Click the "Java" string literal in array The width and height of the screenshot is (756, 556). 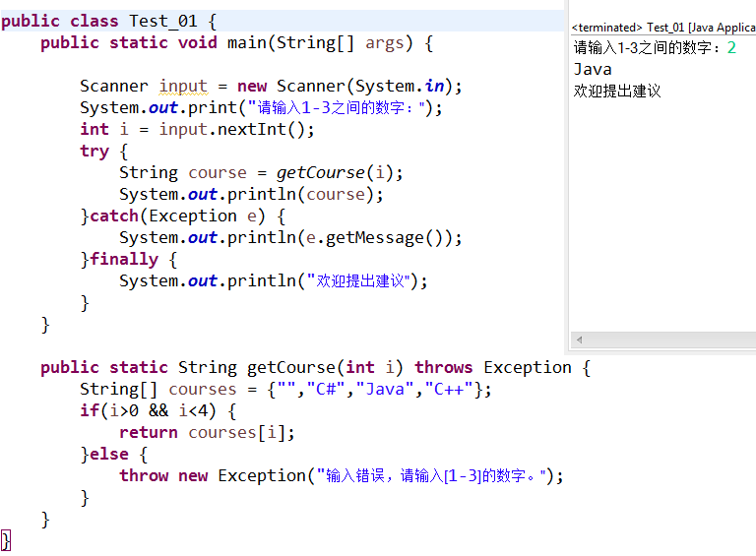[384, 390]
